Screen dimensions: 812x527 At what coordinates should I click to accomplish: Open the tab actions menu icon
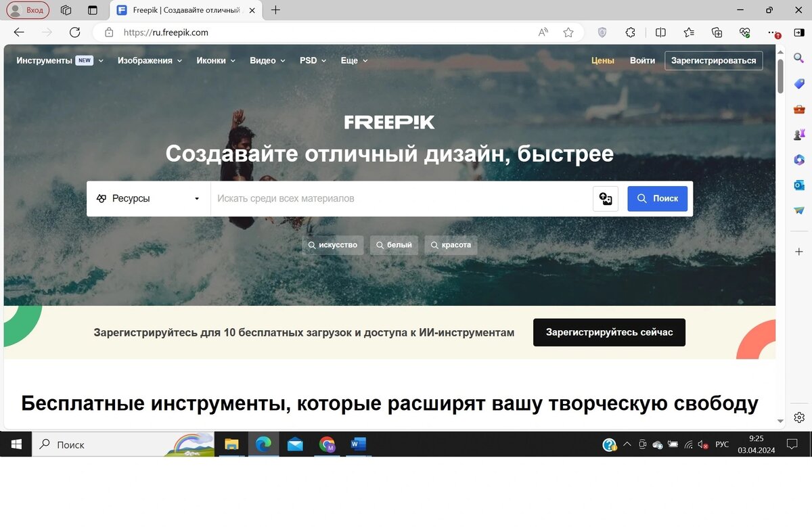(93, 10)
